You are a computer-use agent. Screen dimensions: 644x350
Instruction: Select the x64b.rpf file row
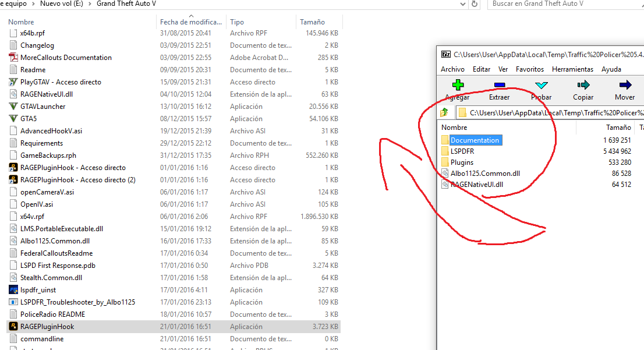click(174, 33)
